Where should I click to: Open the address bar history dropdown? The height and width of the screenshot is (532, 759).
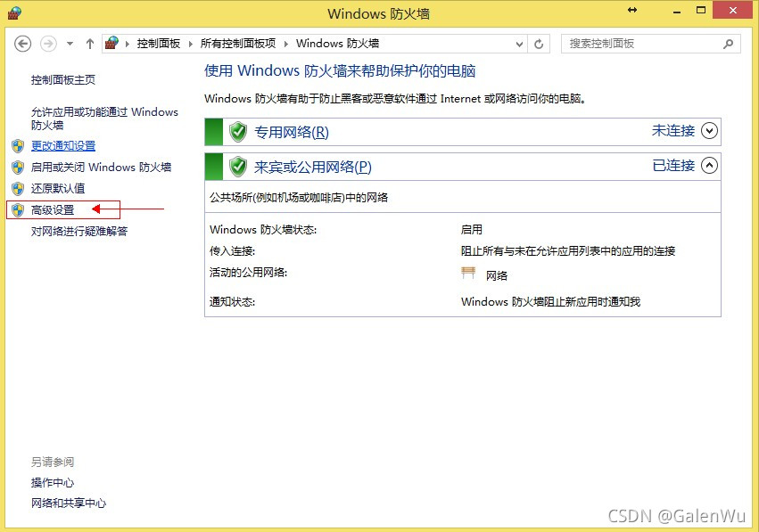[x=520, y=44]
